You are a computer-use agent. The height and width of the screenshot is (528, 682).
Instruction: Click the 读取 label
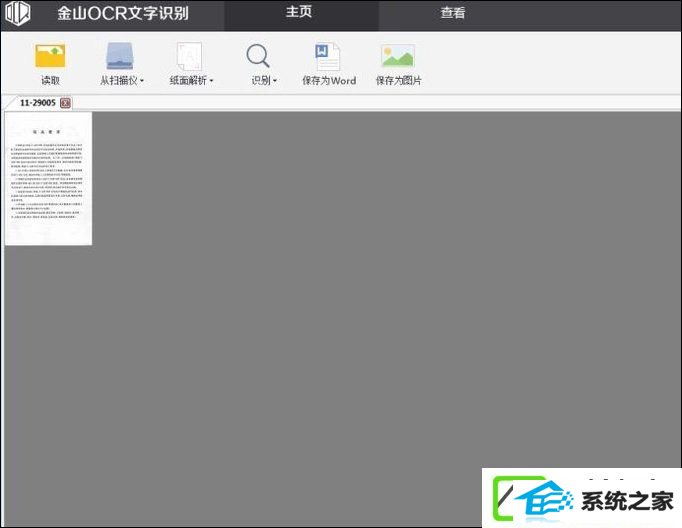pyautogui.click(x=50, y=81)
